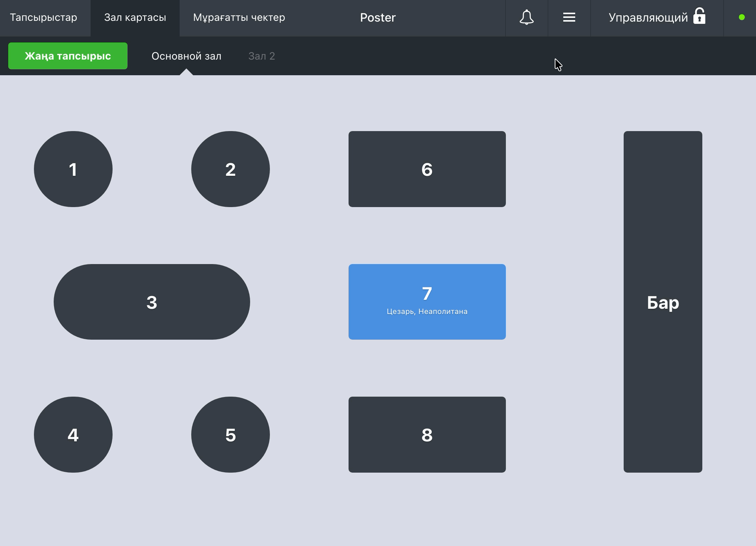Screen dimensions: 756x546
Task: Click the Управляющий user label
Action: [x=648, y=18]
